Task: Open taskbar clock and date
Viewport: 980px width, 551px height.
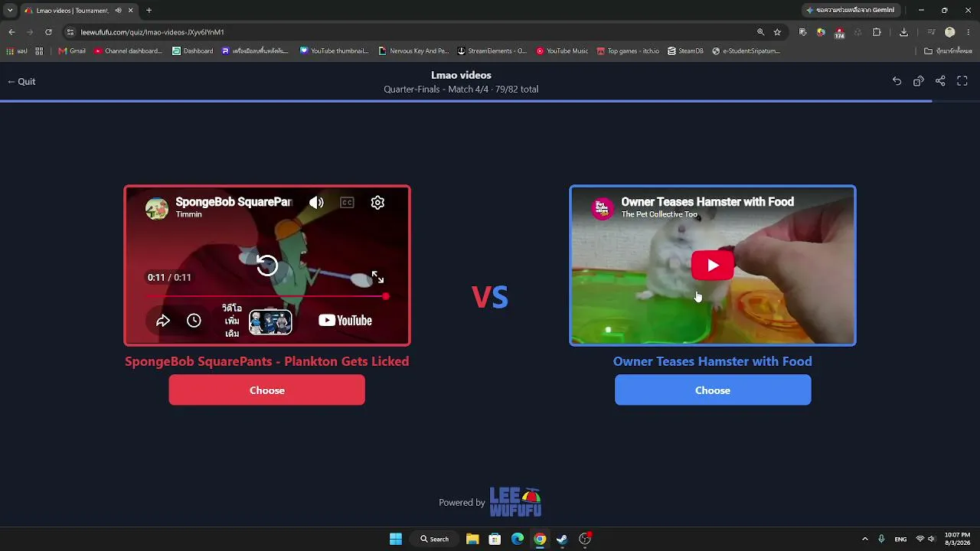Action: point(957,539)
